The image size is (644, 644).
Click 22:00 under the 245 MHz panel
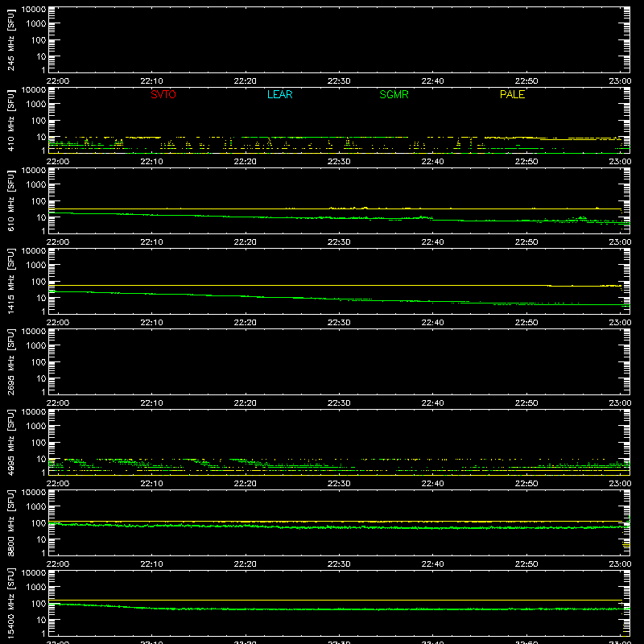click(57, 81)
